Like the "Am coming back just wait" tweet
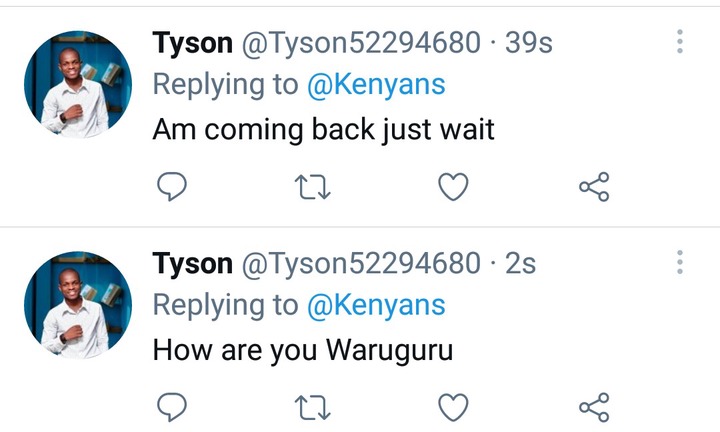The height and width of the screenshot is (432, 720). [453, 186]
